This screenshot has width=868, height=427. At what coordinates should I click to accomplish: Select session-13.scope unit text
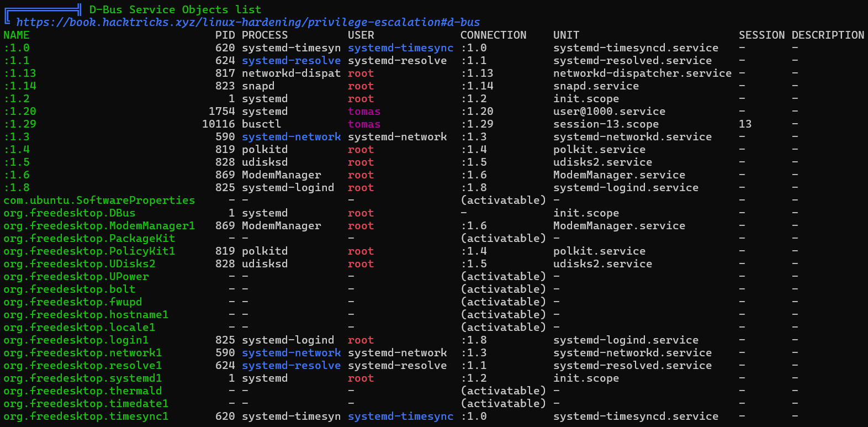[x=606, y=124]
